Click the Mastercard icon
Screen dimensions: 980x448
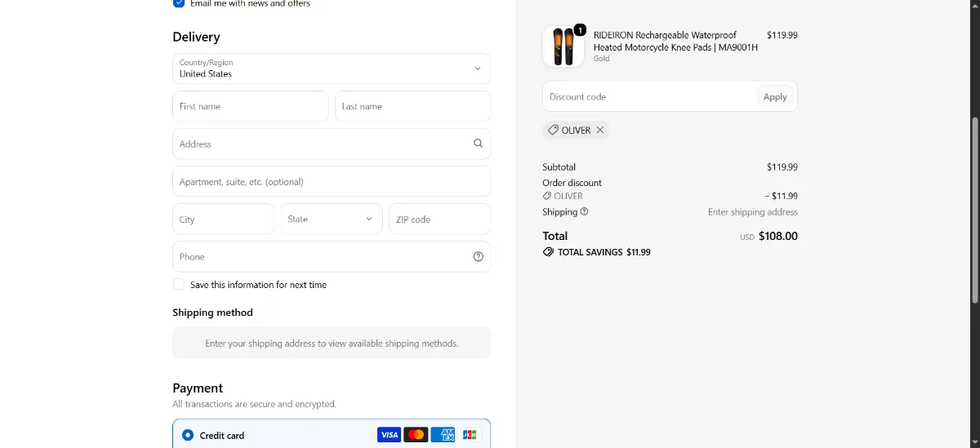[x=416, y=435]
